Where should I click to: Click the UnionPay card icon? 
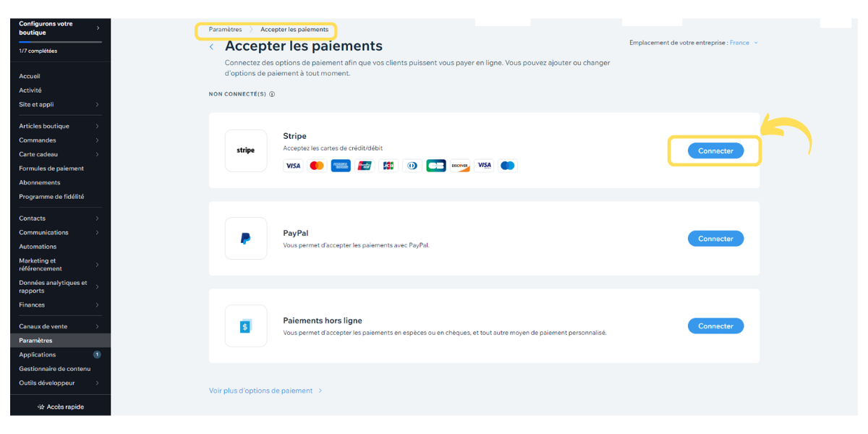365,166
